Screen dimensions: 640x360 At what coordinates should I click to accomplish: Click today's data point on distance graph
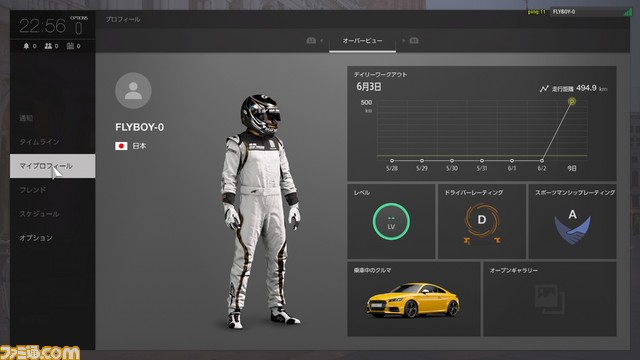click(572, 101)
